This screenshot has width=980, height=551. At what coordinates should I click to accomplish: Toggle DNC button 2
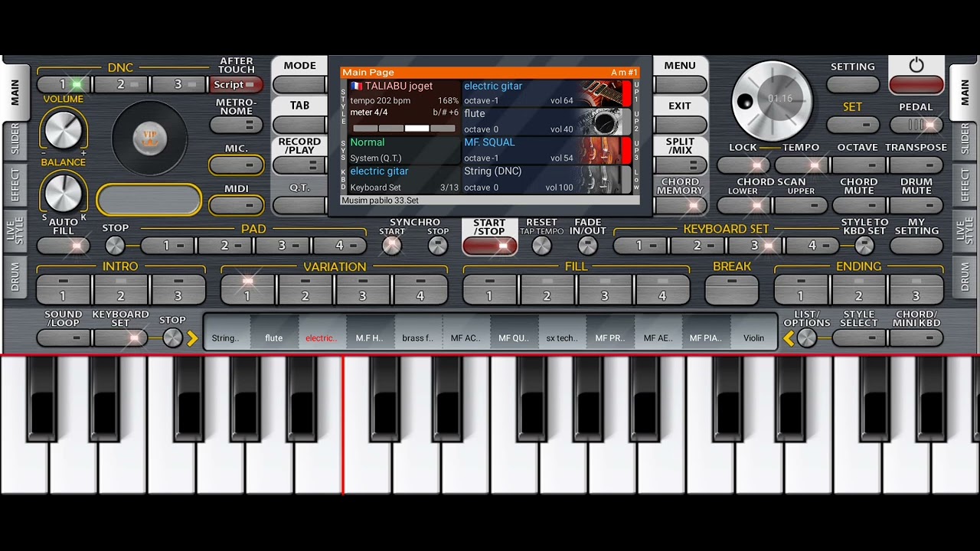pos(121,85)
